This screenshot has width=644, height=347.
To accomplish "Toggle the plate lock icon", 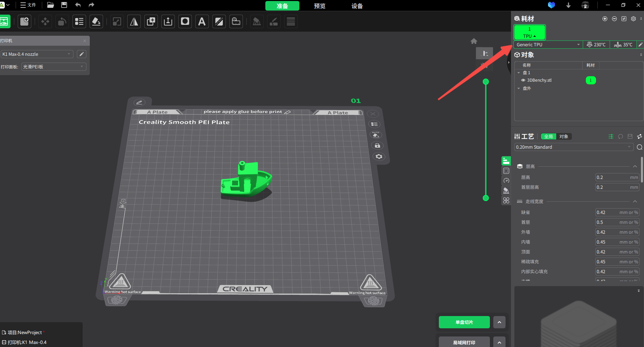I will (377, 146).
